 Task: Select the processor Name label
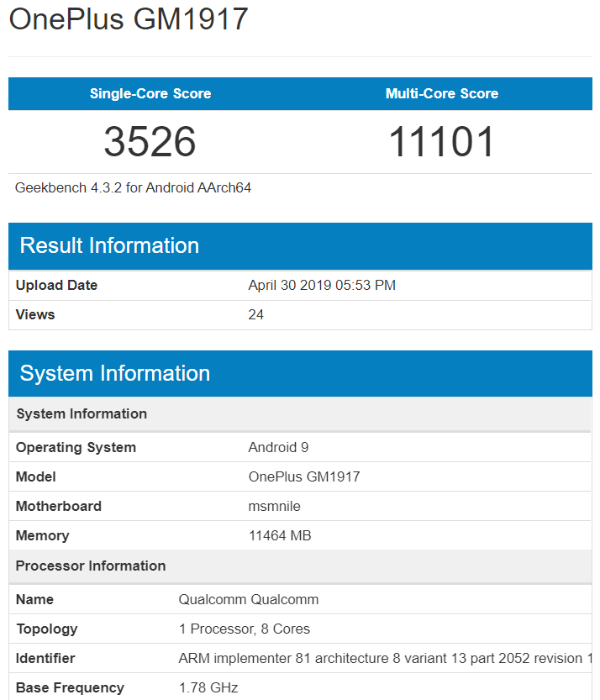point(34,599)
